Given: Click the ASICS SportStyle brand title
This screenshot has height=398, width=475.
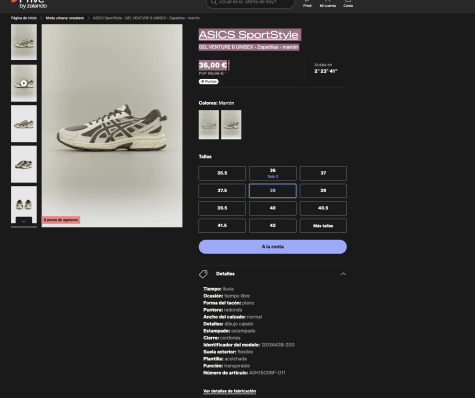Looking at the screenshot, I should (x=249, y=35).
